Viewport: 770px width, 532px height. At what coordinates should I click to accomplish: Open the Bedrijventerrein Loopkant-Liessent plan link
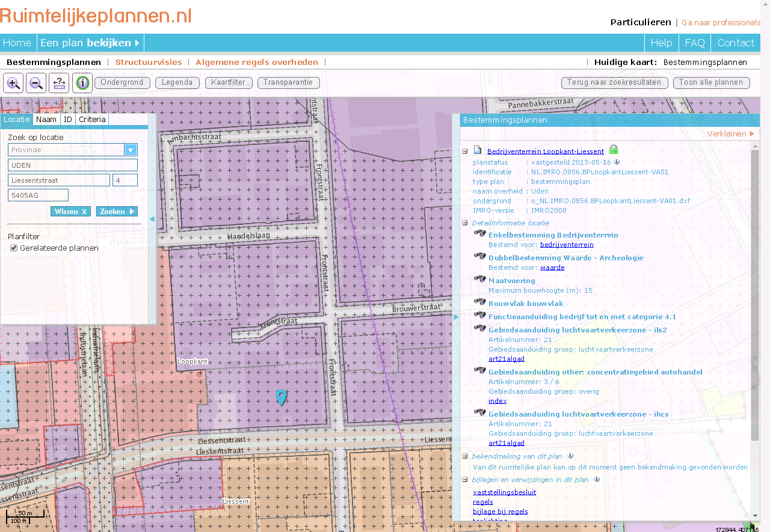(546, 151)
